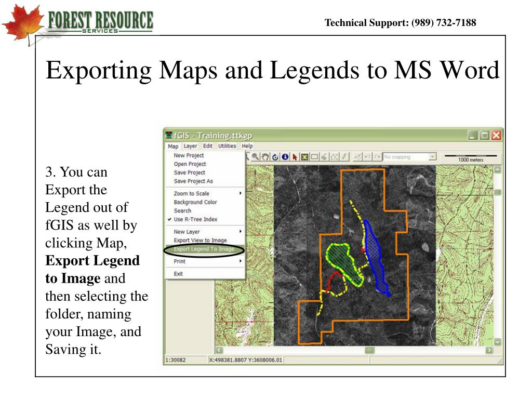This screenshot has width=532, height=399.
Task: Click the vertical scrollbar down arrow
Action: [x=497, y=342]
